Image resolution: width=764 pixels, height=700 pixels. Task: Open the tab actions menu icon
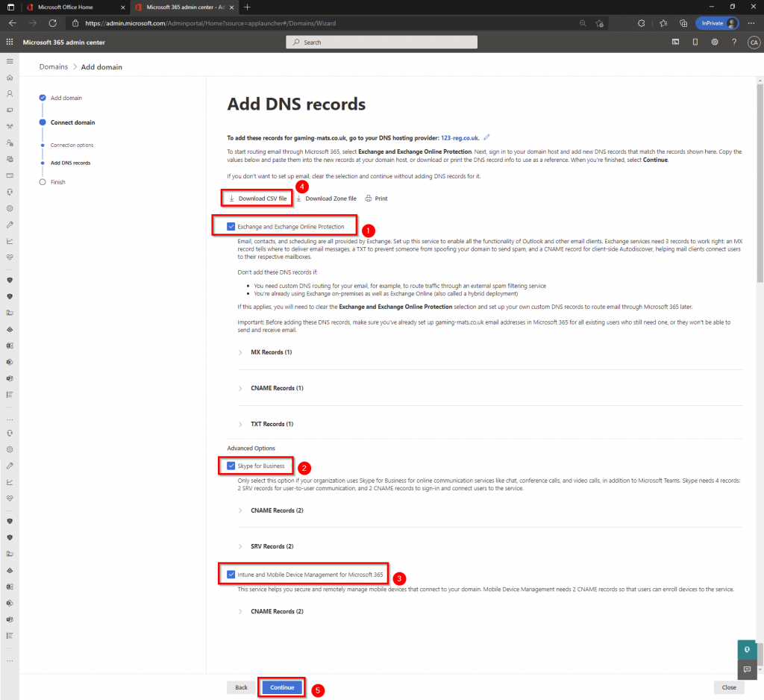point(10,7)
